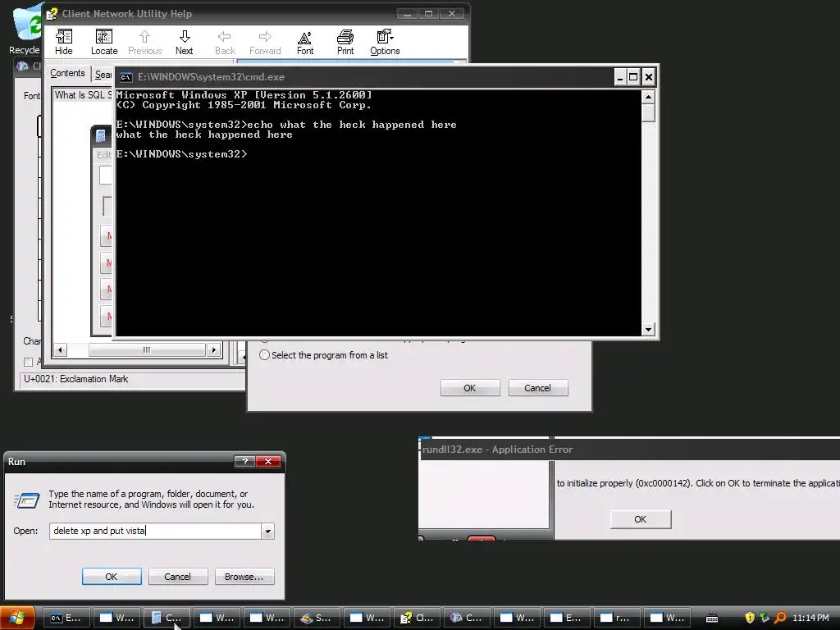840x630 pixels.
Task: Click the Calculator window title icon
Action: 100,136
